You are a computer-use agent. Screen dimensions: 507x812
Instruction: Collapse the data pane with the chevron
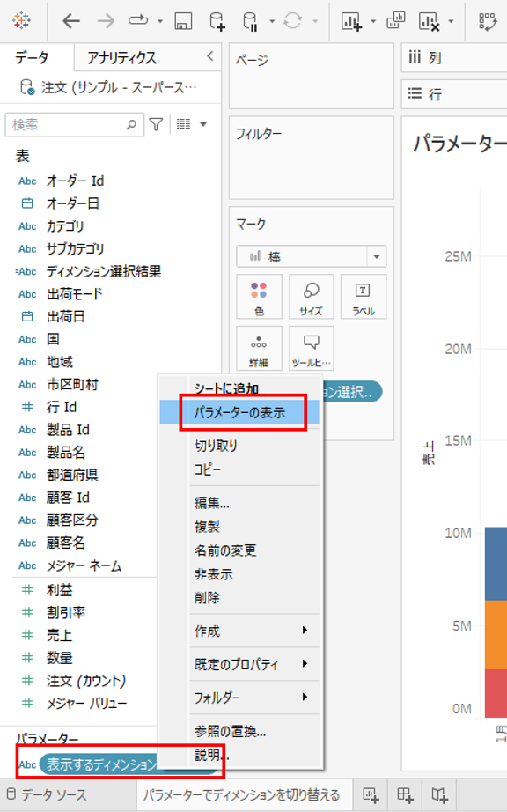coord(209,56)
